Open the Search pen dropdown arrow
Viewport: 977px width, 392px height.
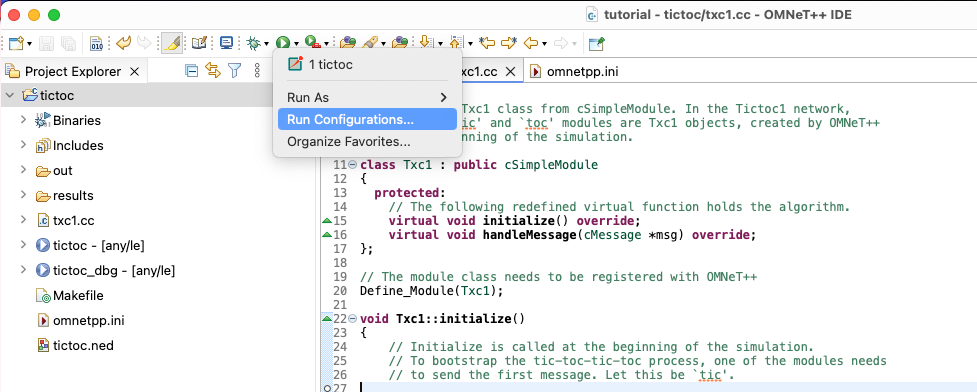click(383, 44)
